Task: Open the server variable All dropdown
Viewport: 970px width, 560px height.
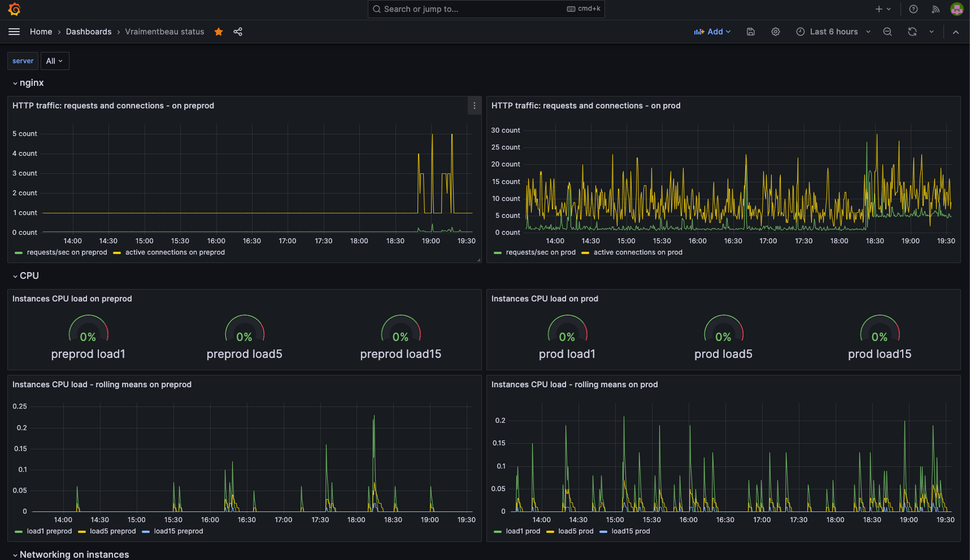Action: [x=55, y=61]
